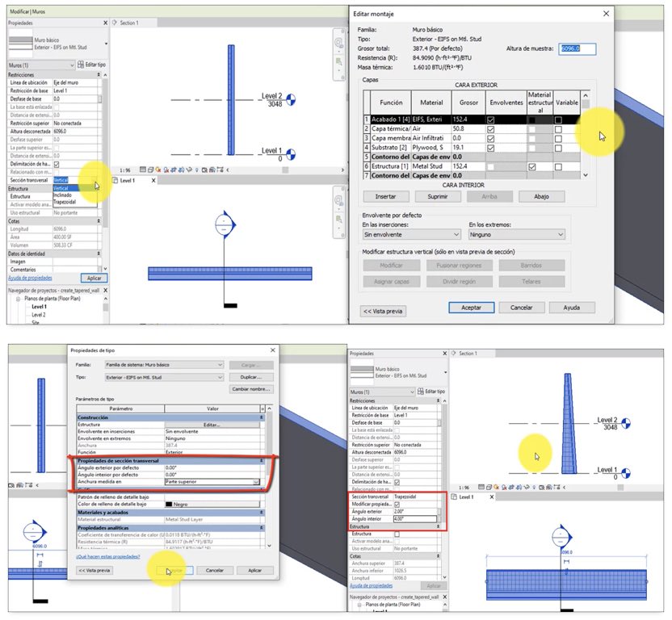
Task: Click Level 2 head symbol beside straight wall
Action: [x=291, y=99]
